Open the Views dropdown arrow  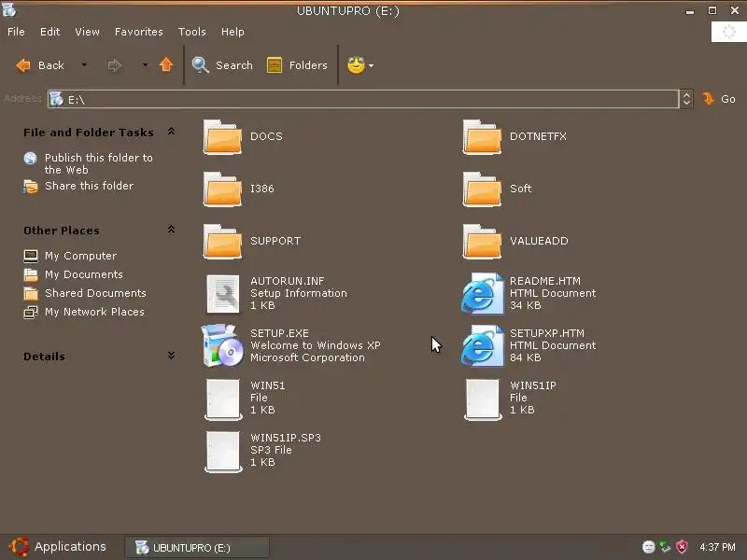pos(371,65)
